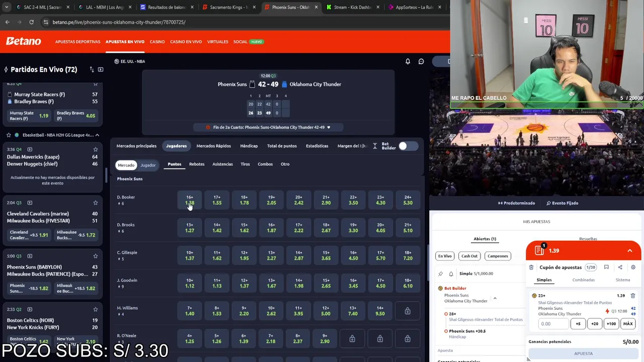The image size is (644, 362).
Task: Collapse Bet Builder Phoenix Suns bet details
Action: (495, 298)
